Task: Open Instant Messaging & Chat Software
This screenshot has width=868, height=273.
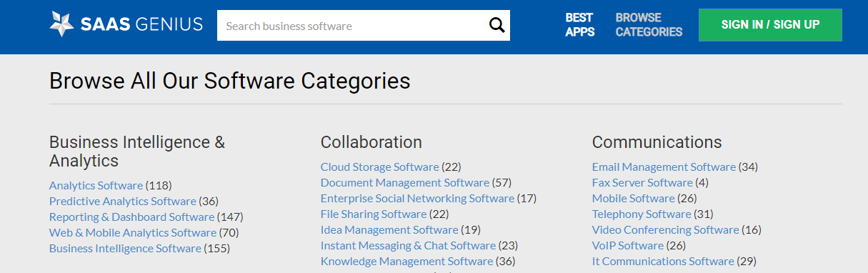Action: (x=408, y=245)
